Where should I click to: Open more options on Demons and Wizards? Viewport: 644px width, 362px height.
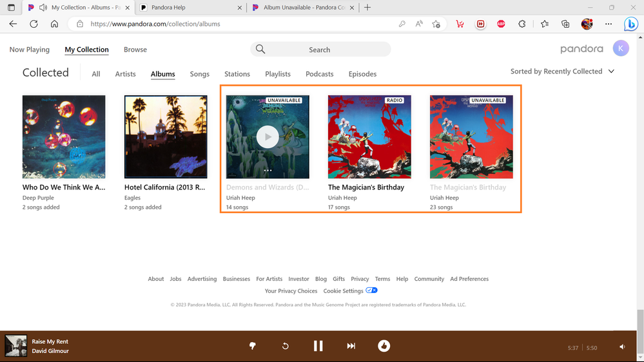click(x=268, y=171)
